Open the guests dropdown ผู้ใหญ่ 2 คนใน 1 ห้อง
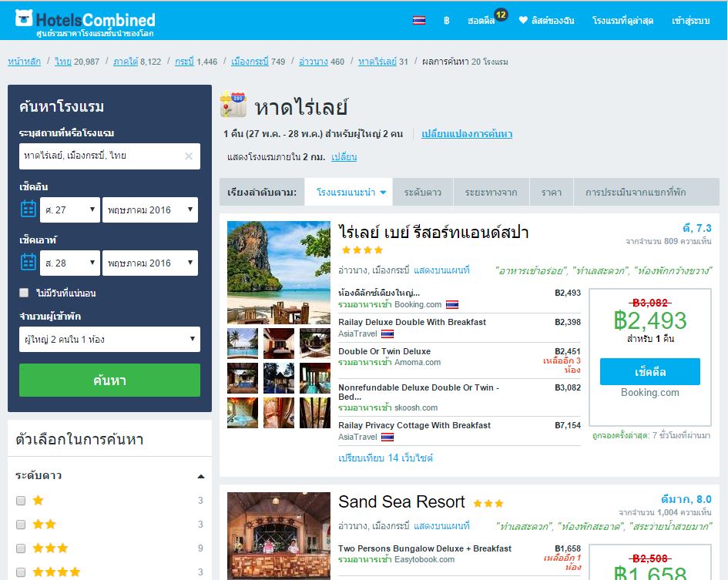 pyautogui.click(x=109, y=340)
